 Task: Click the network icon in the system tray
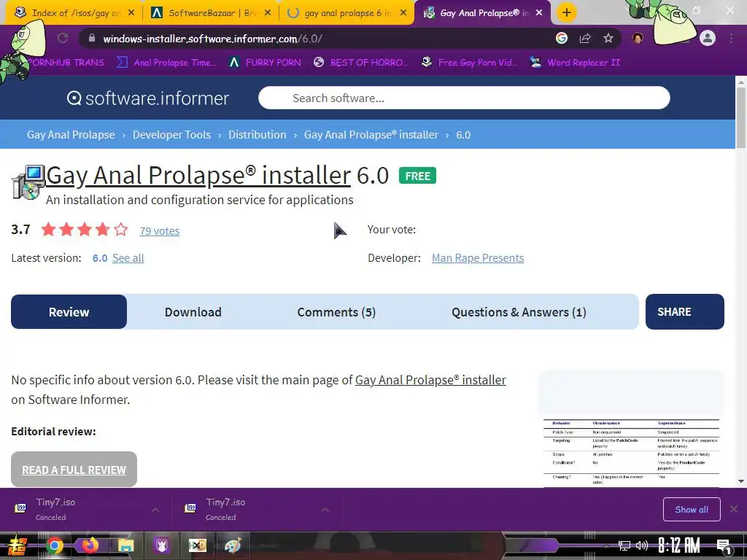(x=624, y=545)
